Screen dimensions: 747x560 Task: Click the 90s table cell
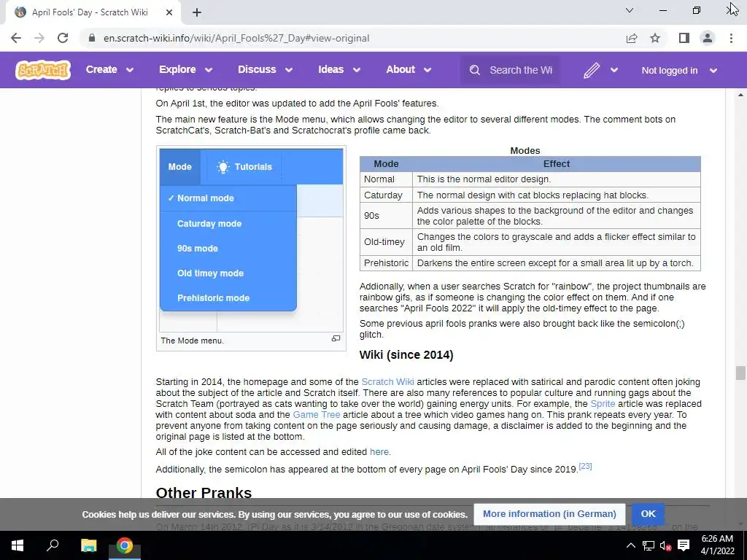pyautogui.click(x=386, y=216)
